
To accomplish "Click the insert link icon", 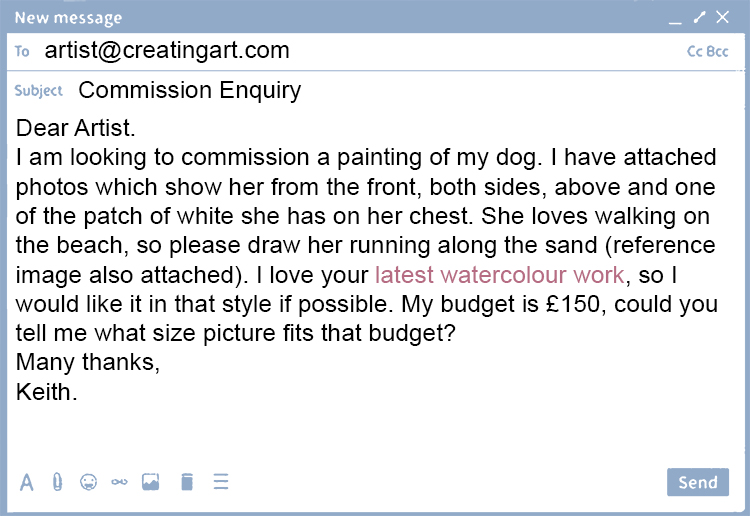I will tap(120, 482).
